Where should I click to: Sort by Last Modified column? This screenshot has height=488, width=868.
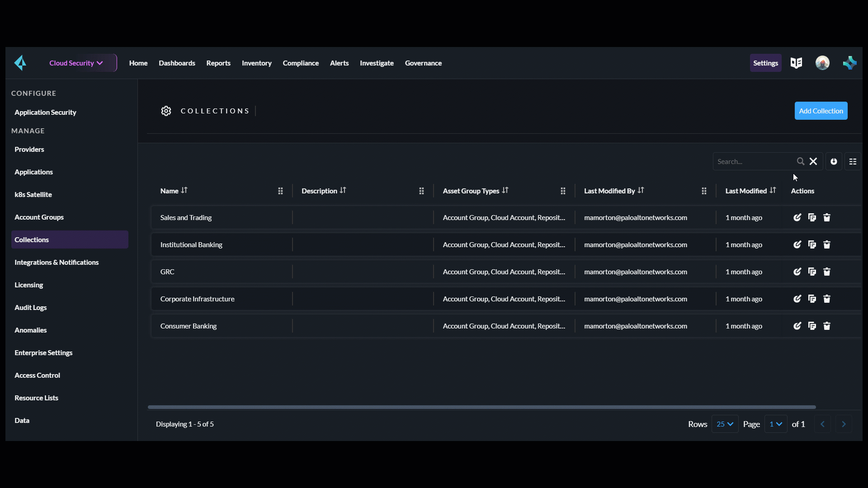click(773, 190)
